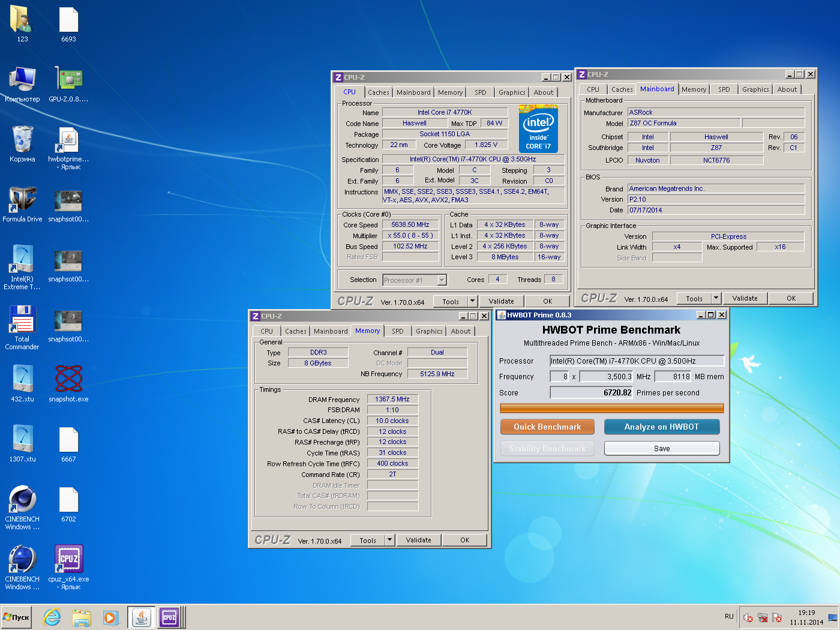Open Windows Media Player taskbar icon
Viewport: 840px width, 630px height.
click(x=110, y=617)
